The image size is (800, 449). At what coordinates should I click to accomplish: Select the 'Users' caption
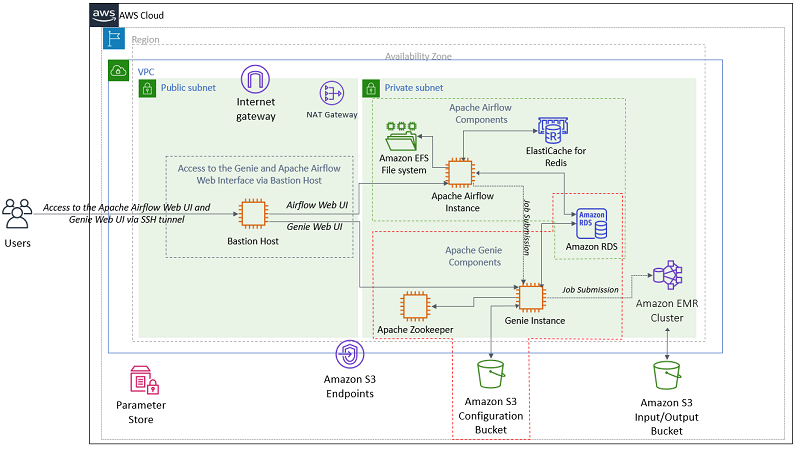click(17, 243)
